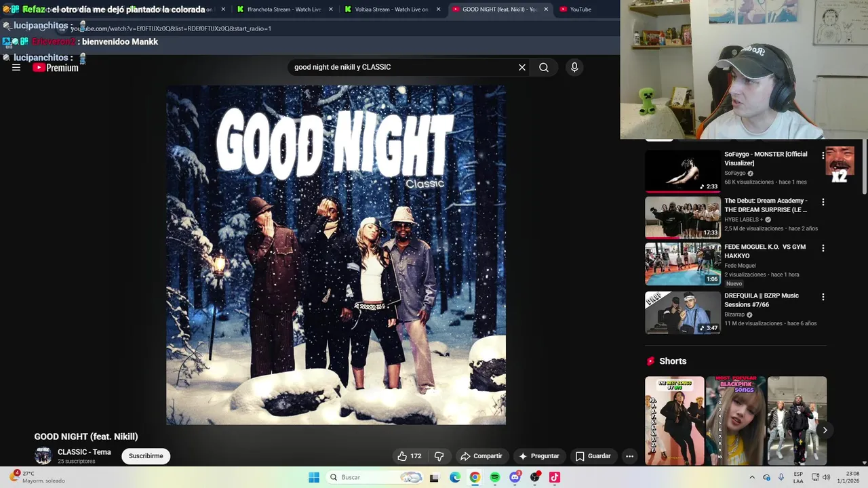Show next Shorts with the arrow

(825, 430)
